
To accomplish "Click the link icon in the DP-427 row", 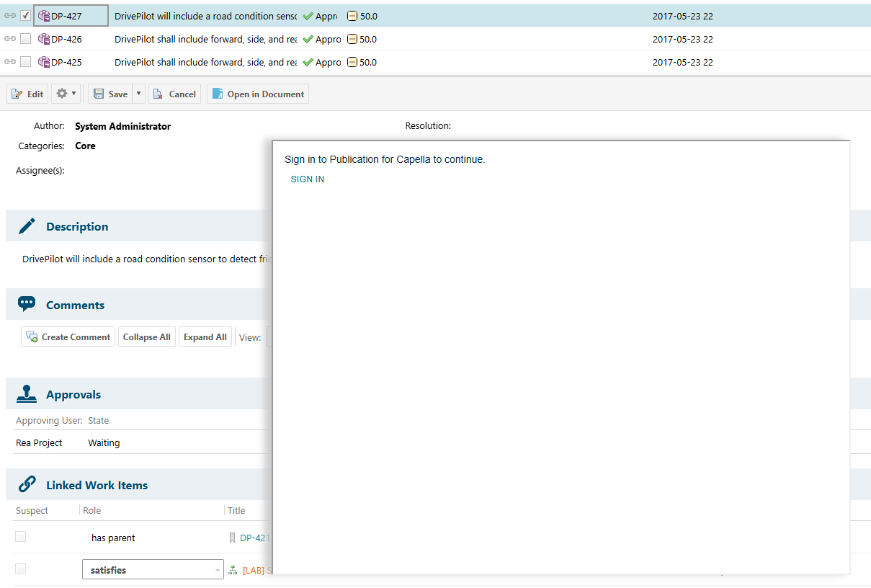I will 10,16.
